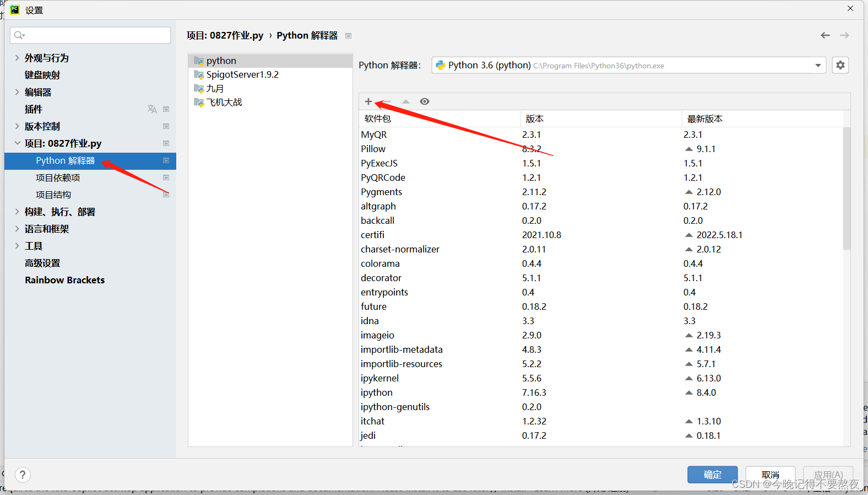Click the upgrade package arrow icon
Viewport: 868px width, 495px height.
406,101
